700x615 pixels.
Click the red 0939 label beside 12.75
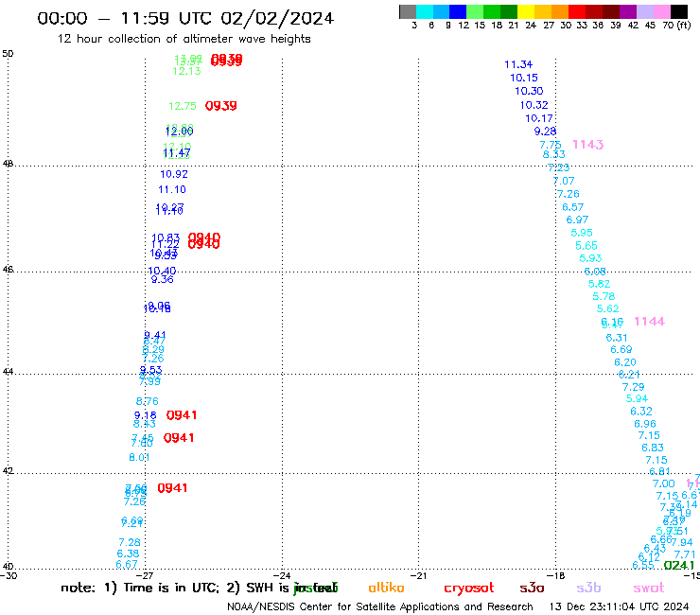[221, 106]
